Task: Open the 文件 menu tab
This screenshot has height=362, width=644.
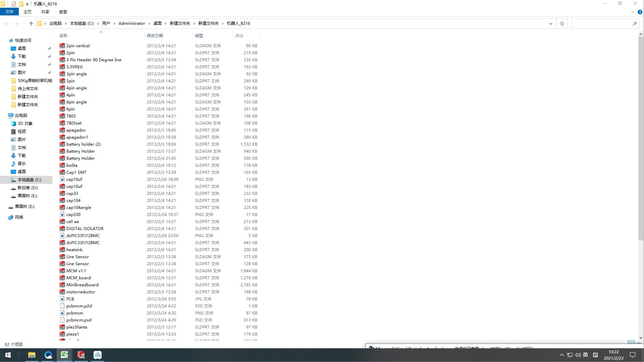Action: pos(9,12)
